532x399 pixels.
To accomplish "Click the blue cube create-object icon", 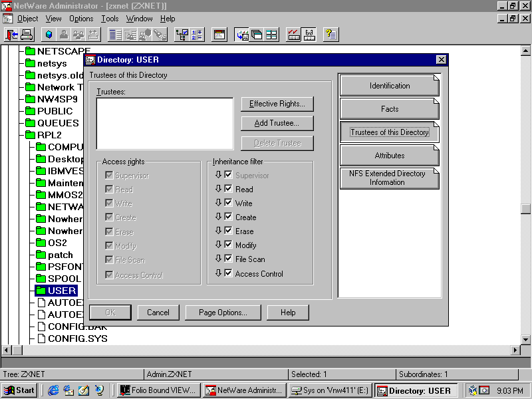I will (49, 35).
